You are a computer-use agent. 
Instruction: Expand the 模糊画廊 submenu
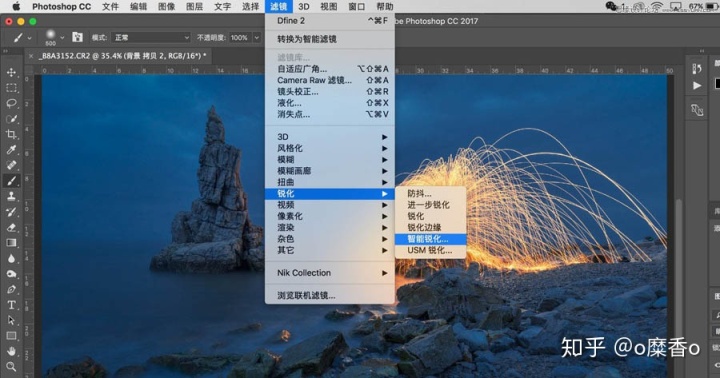pyautogui.click(x=330, y=171)
